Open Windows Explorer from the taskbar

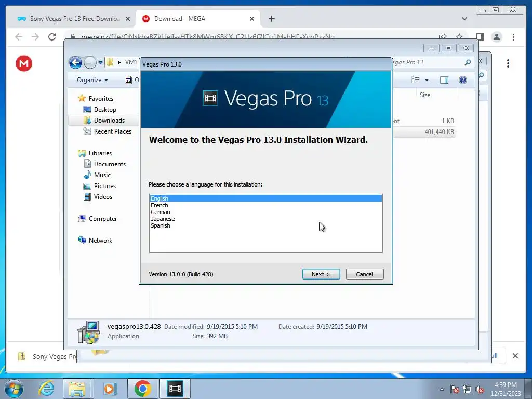click(x=77, y=389)
